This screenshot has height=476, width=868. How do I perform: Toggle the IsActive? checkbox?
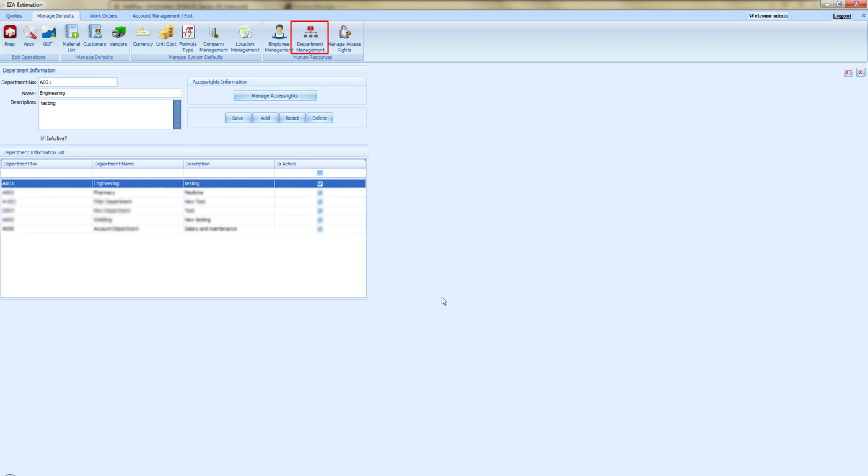(43, 139)
